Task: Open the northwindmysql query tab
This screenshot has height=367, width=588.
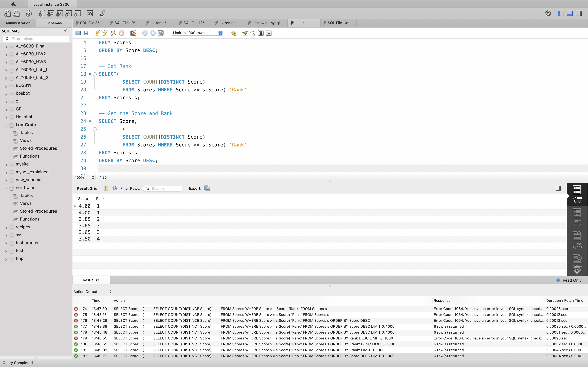Action: pyautogui.click(x=266, y=23)
